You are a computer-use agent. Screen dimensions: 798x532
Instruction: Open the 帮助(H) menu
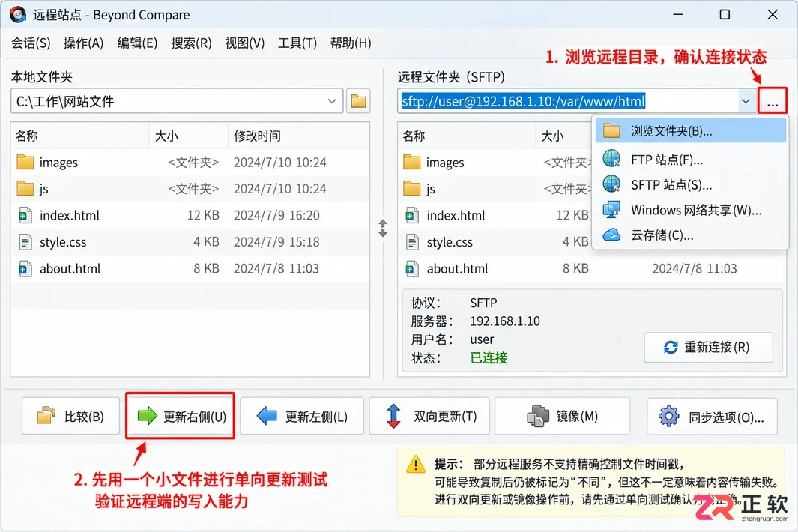351,43
